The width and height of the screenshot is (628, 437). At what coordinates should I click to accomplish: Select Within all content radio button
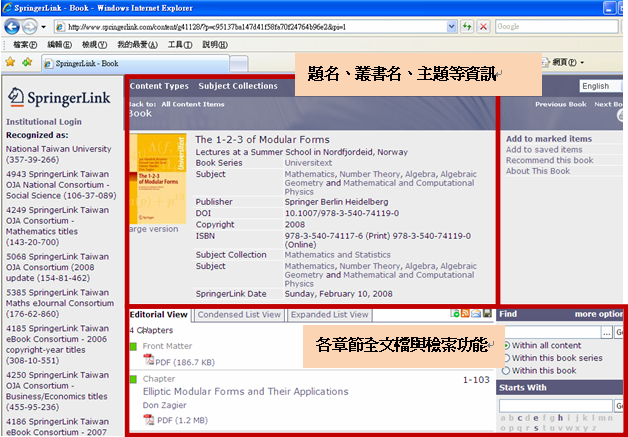[507, 345]
